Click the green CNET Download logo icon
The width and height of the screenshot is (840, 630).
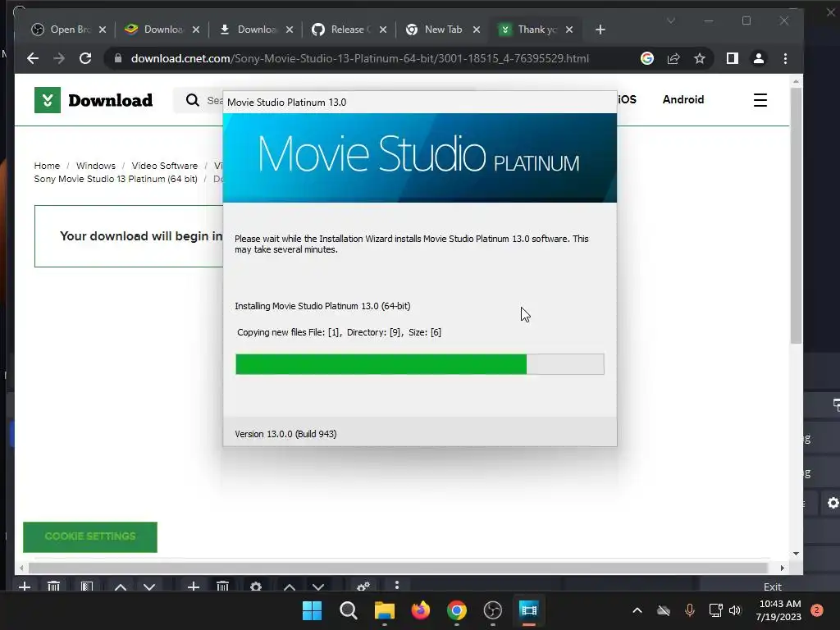click(47, 100)
